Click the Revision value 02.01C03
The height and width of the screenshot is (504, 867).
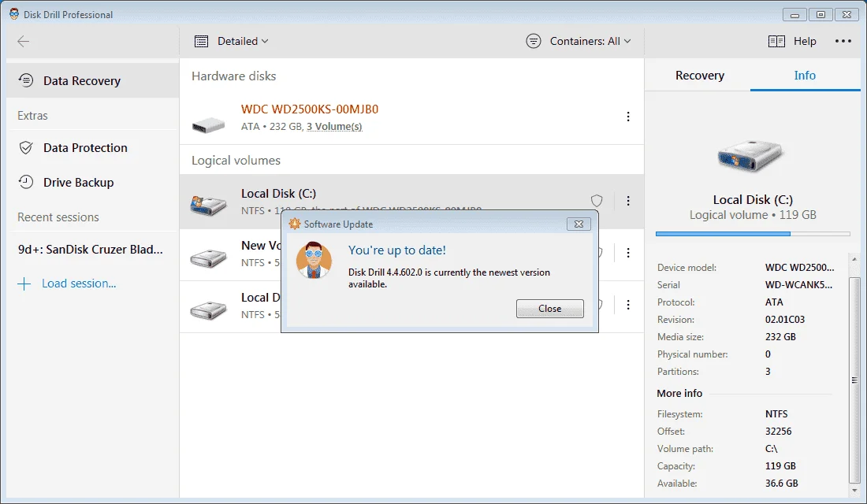(784, 320)
